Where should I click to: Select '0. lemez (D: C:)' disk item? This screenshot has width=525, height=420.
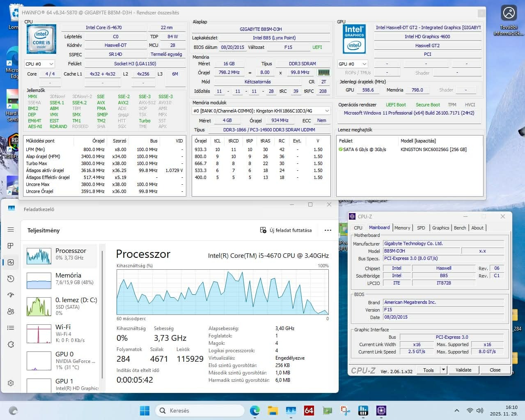[x=61, y=306]
